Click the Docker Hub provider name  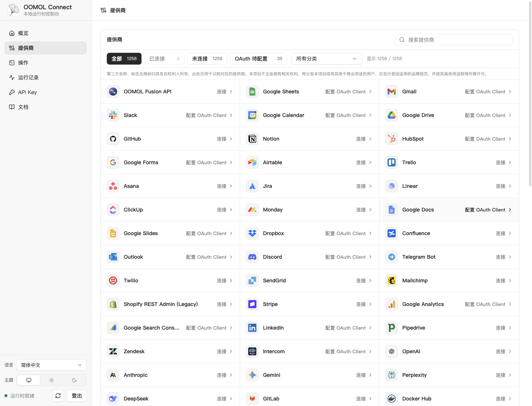(417, 399)
